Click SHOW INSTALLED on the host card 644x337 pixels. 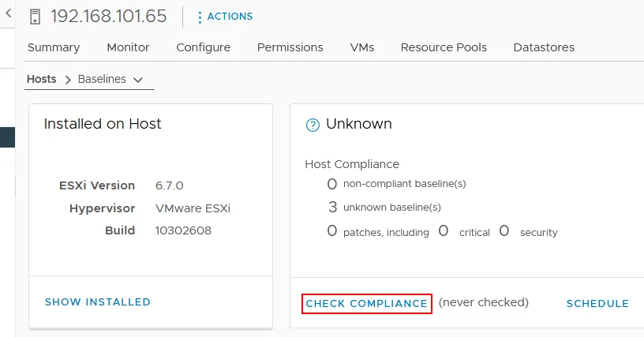97,302
